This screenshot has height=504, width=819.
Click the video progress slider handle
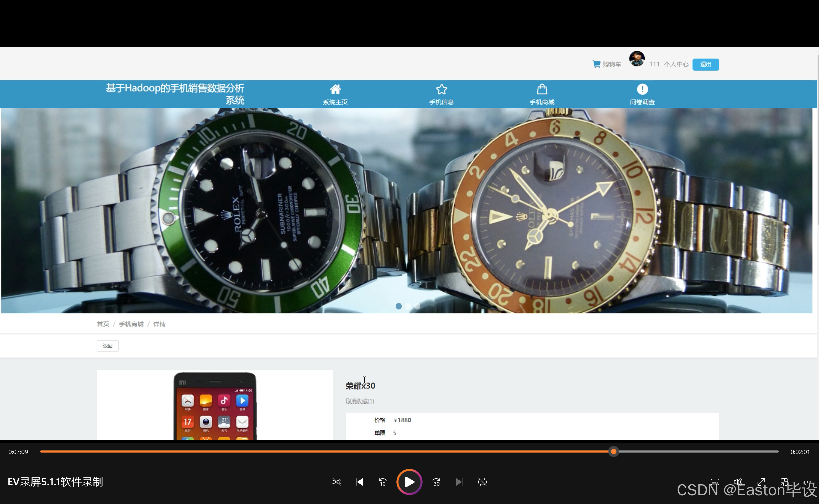(x=613, y=452)
